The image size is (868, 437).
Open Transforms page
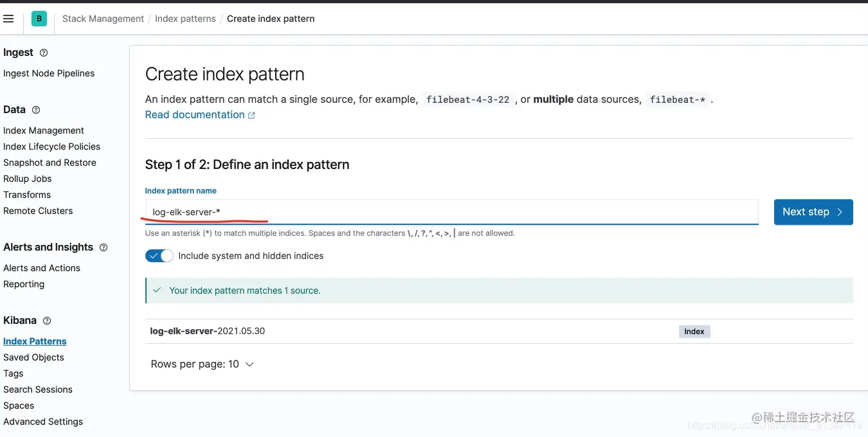(27, 195)
